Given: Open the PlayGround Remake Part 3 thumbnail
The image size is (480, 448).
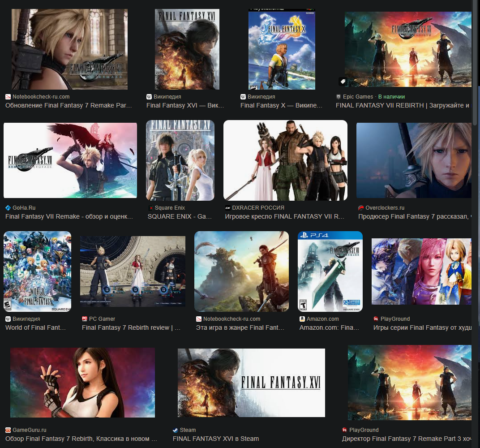Looking at the screenshot, I should tap(410, 383).
